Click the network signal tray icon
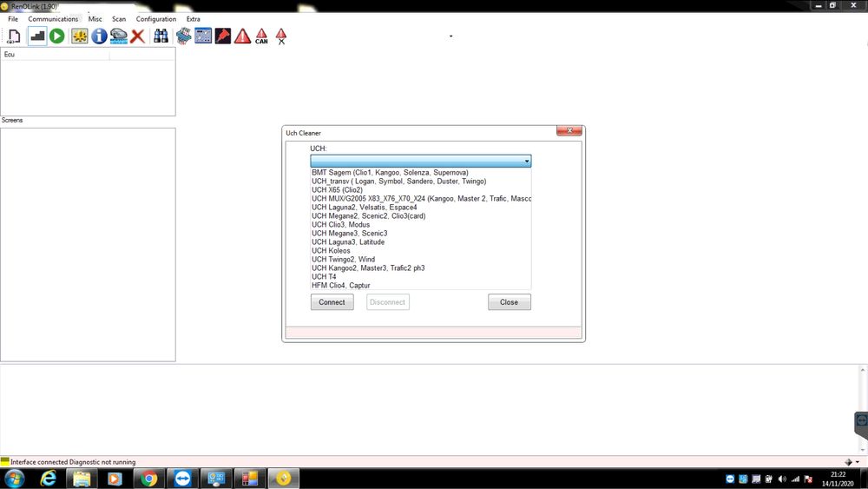Screen dimensions: 868x489 [x=795, y=479]
